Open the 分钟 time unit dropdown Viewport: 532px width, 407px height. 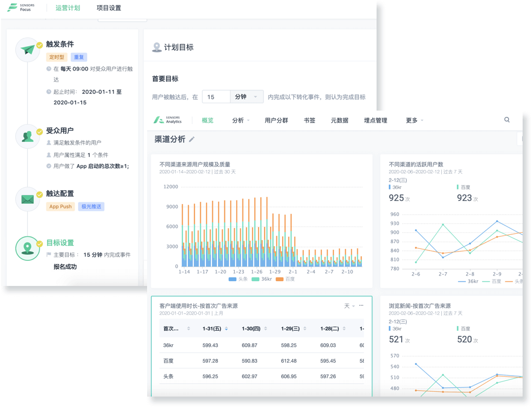coord(247,97)
